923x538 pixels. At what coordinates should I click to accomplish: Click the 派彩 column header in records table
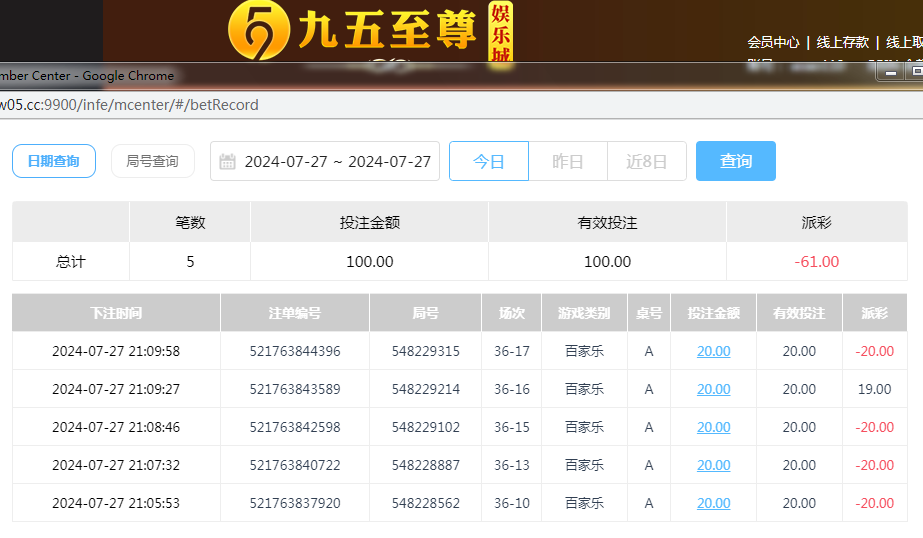(x=874, y=313)
